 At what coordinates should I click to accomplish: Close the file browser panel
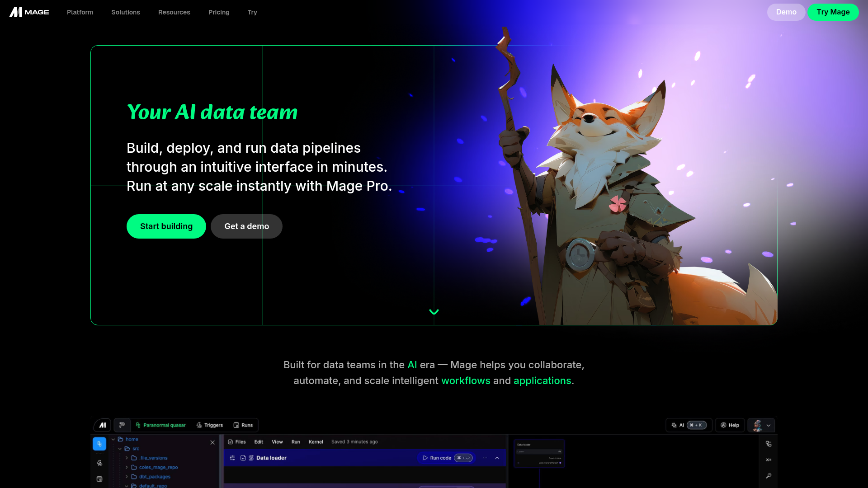click(x=212, y=443)
